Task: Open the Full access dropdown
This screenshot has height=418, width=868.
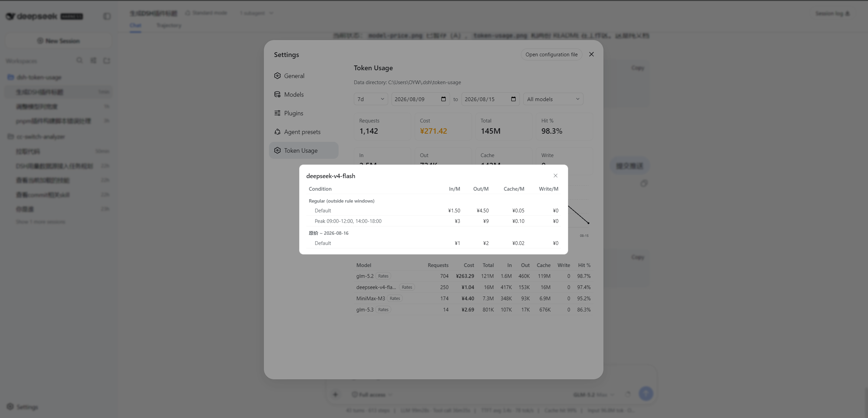Action: (x=372, y=395)
